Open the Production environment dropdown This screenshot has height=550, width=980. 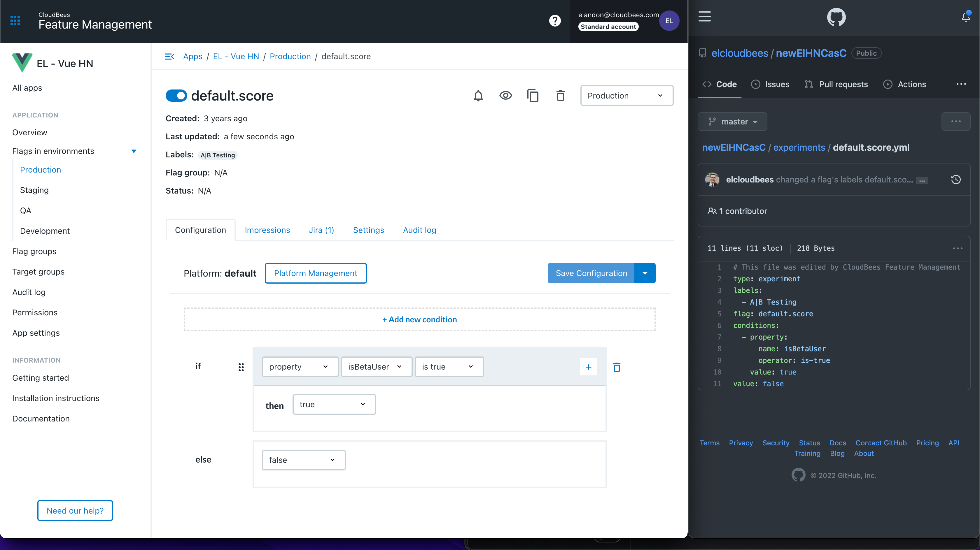pos(626,95)
